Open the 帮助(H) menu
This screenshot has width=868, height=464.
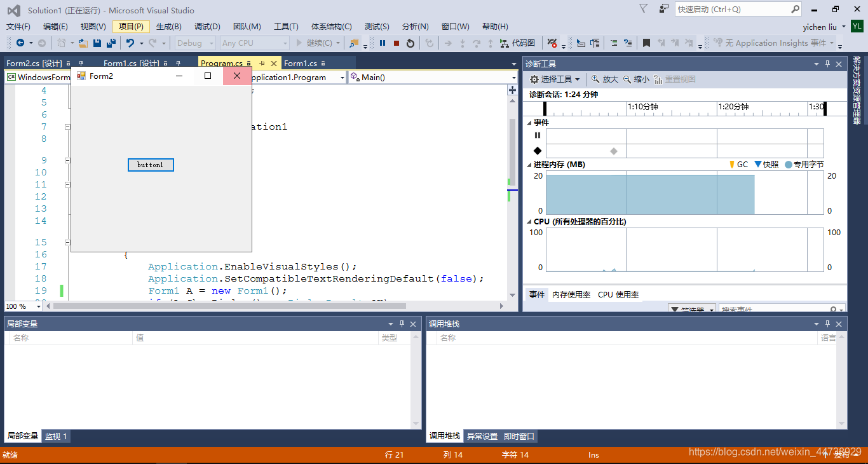pyautogui.click(x=495, y=26)
